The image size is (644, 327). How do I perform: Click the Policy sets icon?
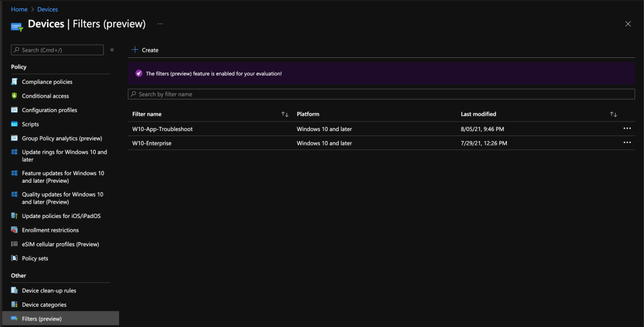point(14,258)
